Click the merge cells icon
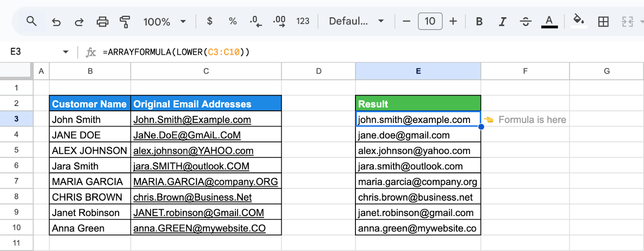 (x=627, y=21)
